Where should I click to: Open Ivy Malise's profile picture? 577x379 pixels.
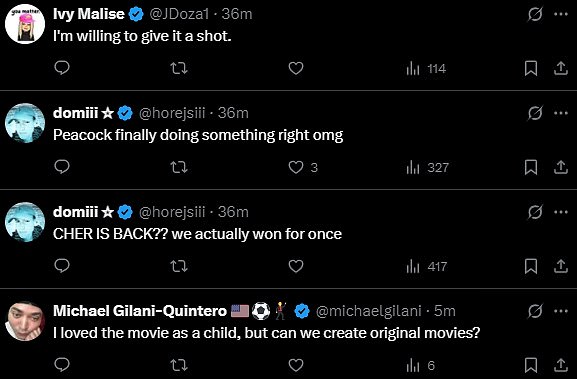coord(25,24)
